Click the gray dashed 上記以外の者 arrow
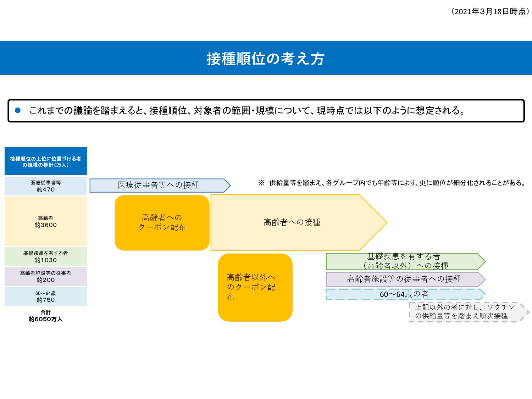 click(x=469, y=312)
